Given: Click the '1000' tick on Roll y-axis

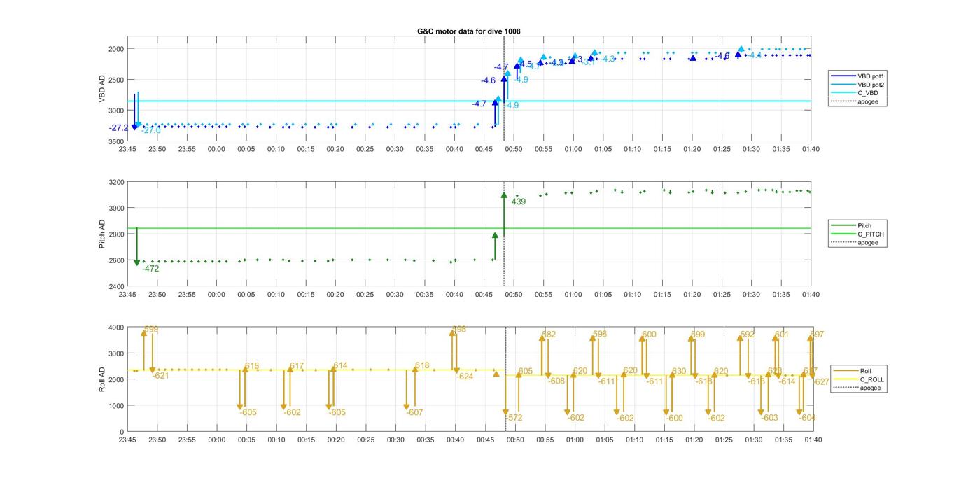Looking at the screenshot, I should tap(115, 406).
